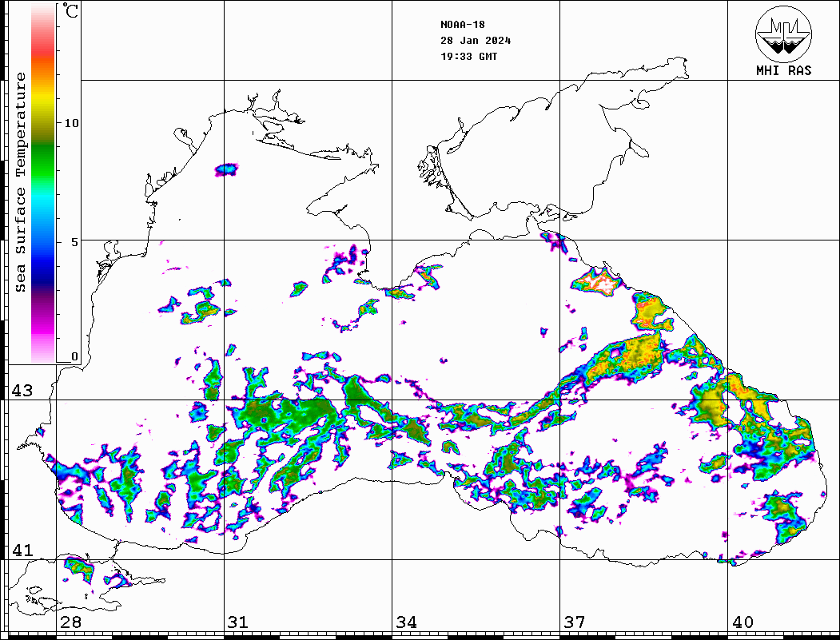Click the longitude label '28'
The image size is (840, 640).
[70, 622]
